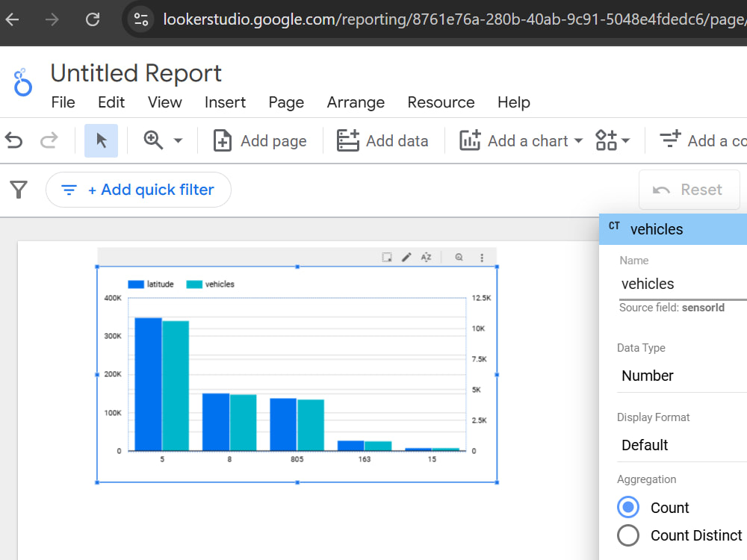Click the Reset button

click(689, 190)
